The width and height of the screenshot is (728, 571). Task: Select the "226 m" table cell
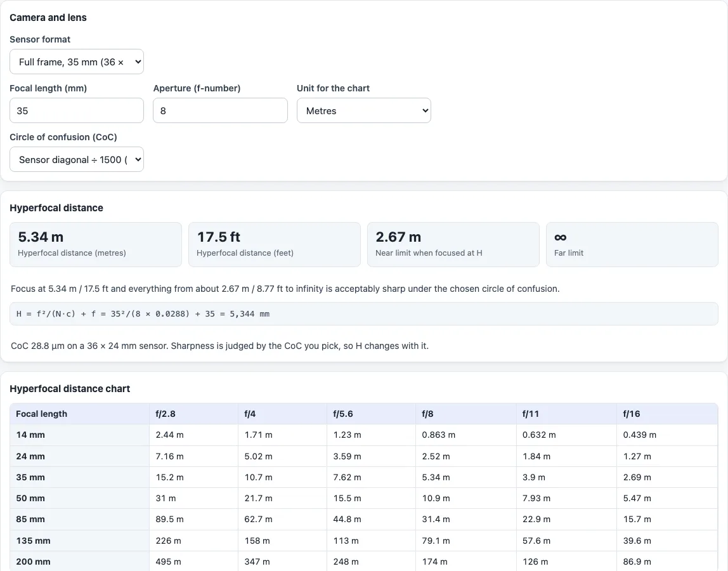coord(193,541)
